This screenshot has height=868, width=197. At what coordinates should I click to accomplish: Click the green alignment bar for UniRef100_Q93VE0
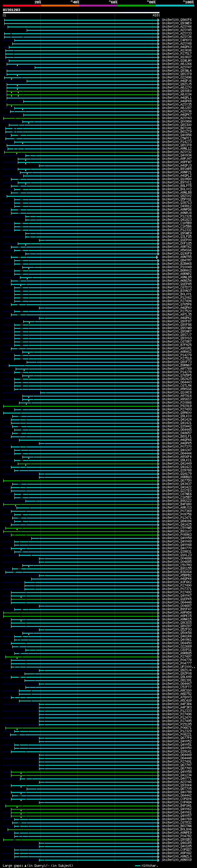click(82, 91)
